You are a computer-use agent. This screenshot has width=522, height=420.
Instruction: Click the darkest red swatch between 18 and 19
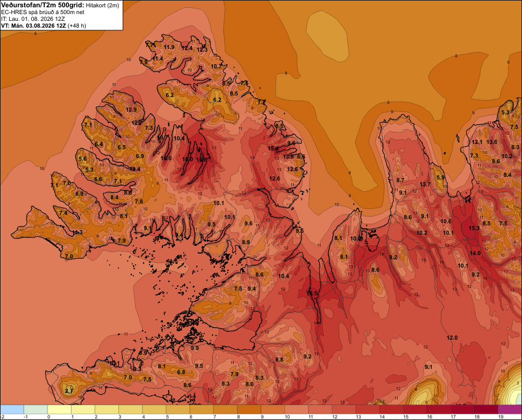487,410
